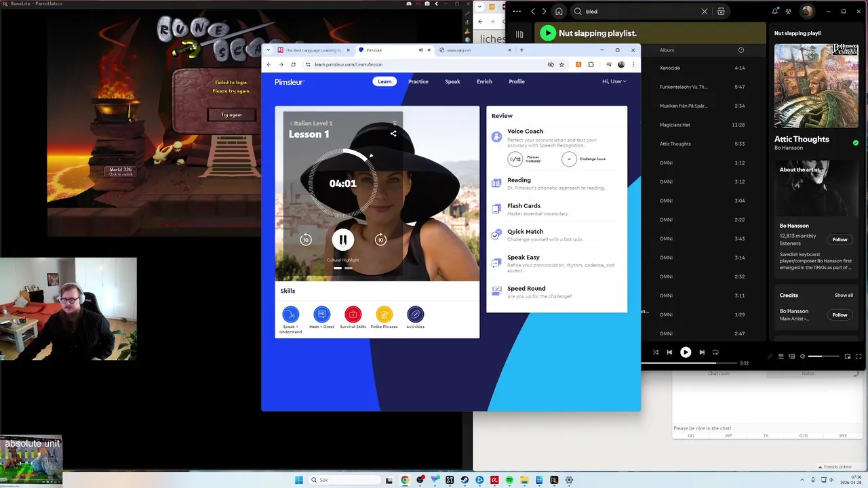
Task: Click the Pimsleur logo
Action: [x=290, y=81]
